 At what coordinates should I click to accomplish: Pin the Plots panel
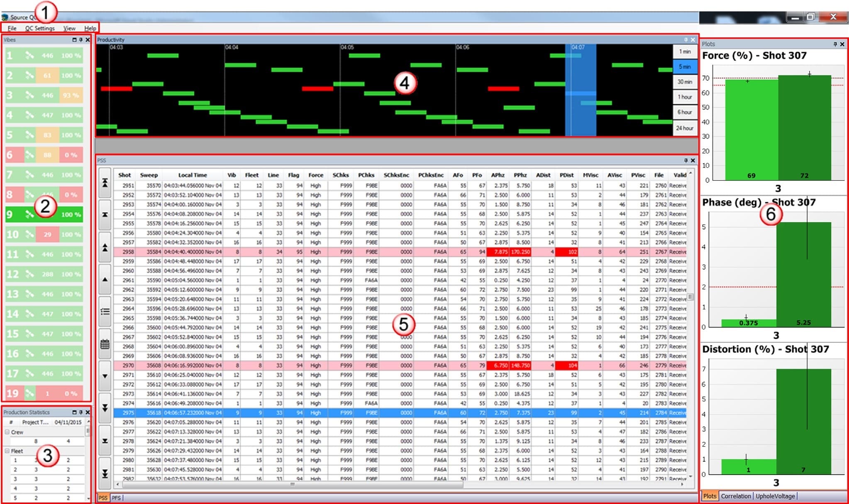pos(835,44)
